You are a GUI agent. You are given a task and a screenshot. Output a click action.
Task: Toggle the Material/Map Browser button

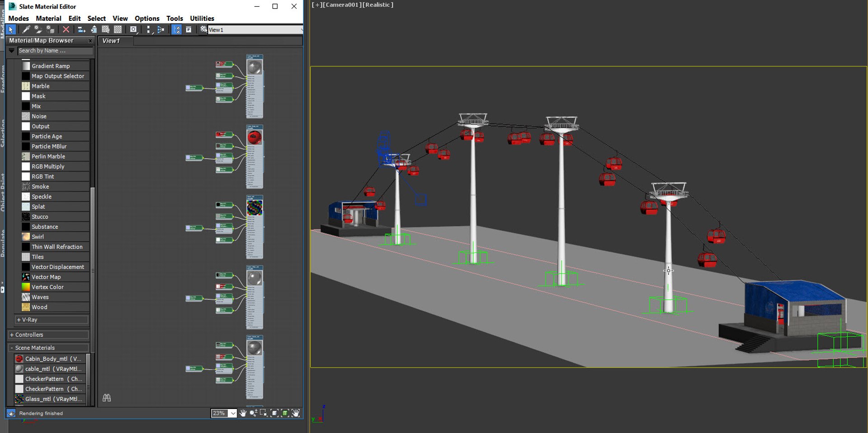(x=176, y=29)
